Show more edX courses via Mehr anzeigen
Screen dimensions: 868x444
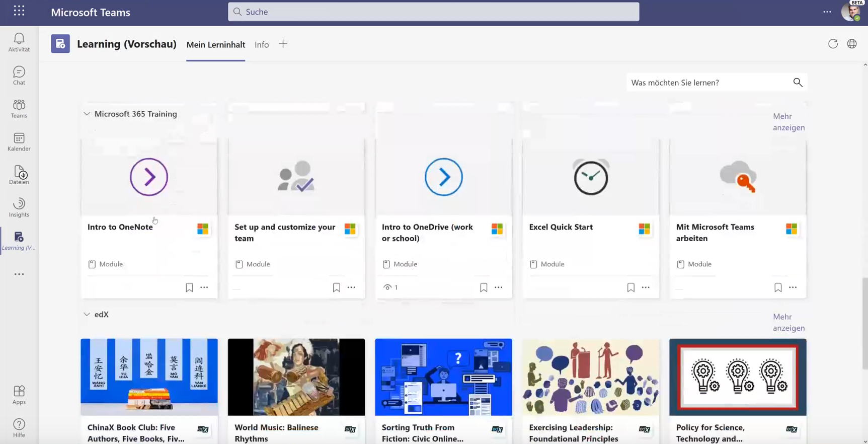coord(789,322)
